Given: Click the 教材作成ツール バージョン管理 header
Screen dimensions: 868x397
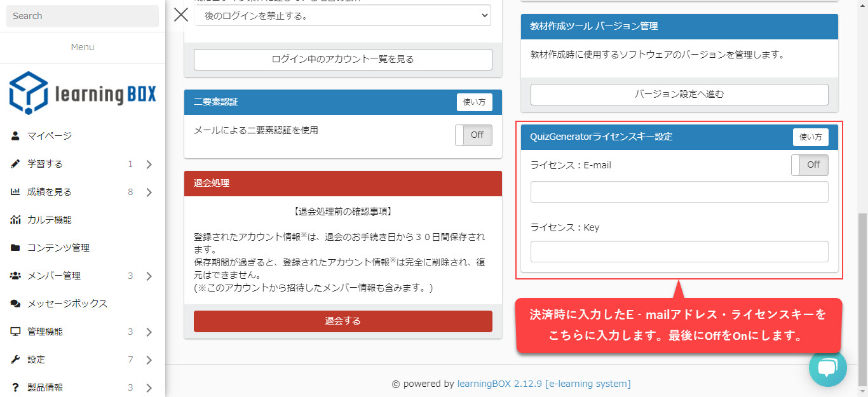Looking at the screenshot, I should click(679, 26).
